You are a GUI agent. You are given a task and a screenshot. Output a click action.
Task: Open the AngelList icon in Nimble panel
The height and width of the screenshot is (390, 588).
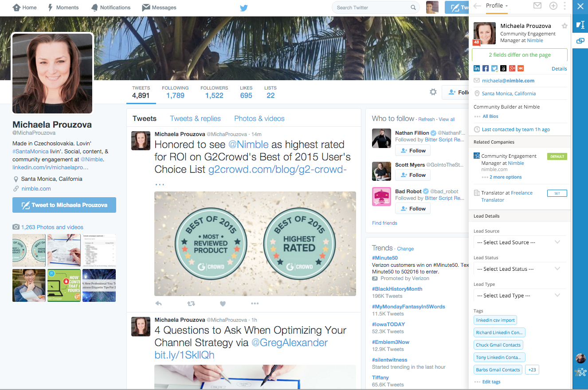click(x=503, y=68)
